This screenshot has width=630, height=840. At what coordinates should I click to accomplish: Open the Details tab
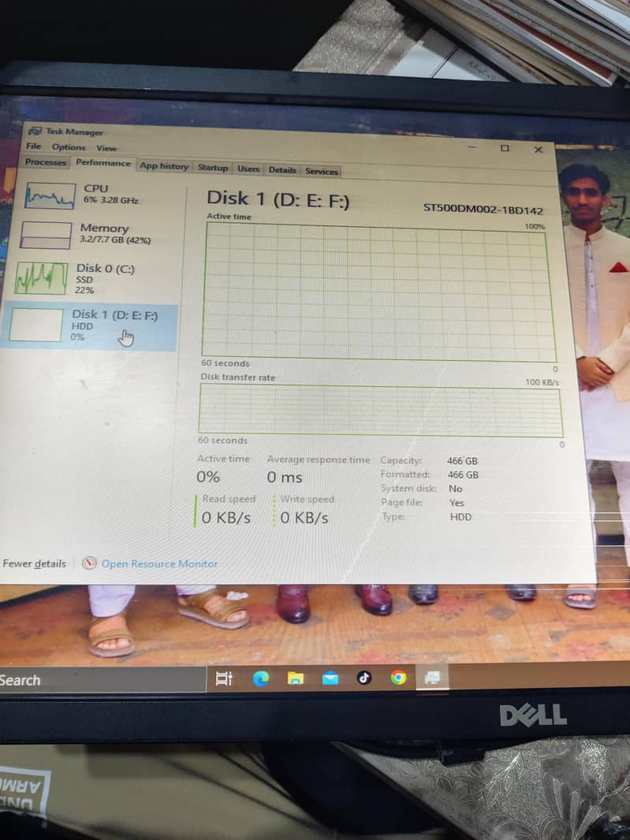click(282, 170)
